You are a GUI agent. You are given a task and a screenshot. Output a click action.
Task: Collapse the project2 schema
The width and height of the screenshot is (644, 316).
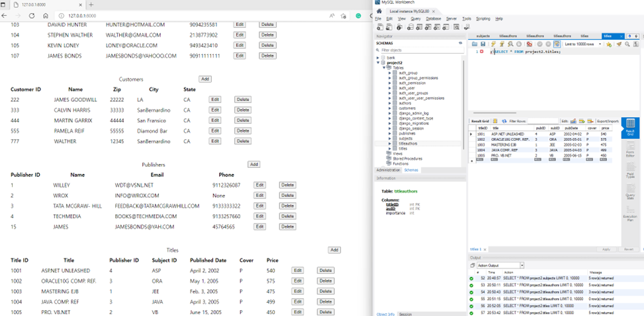coord(378,63)
